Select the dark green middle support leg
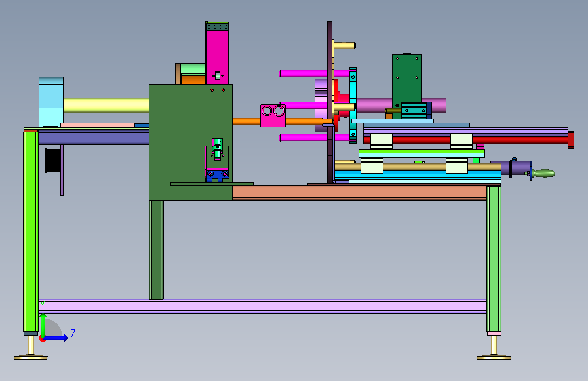This screenshot has height=381, width=588. pyautogui.click(x=157, y=249)
